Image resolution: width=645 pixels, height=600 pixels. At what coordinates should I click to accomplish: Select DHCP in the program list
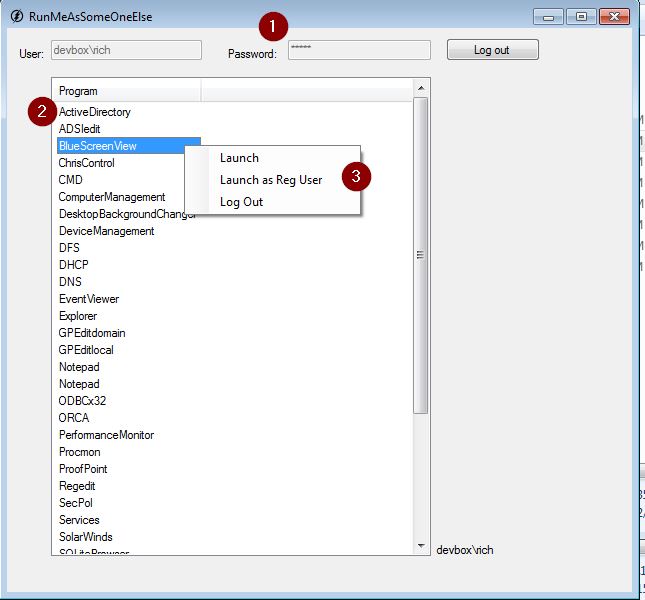74,265
